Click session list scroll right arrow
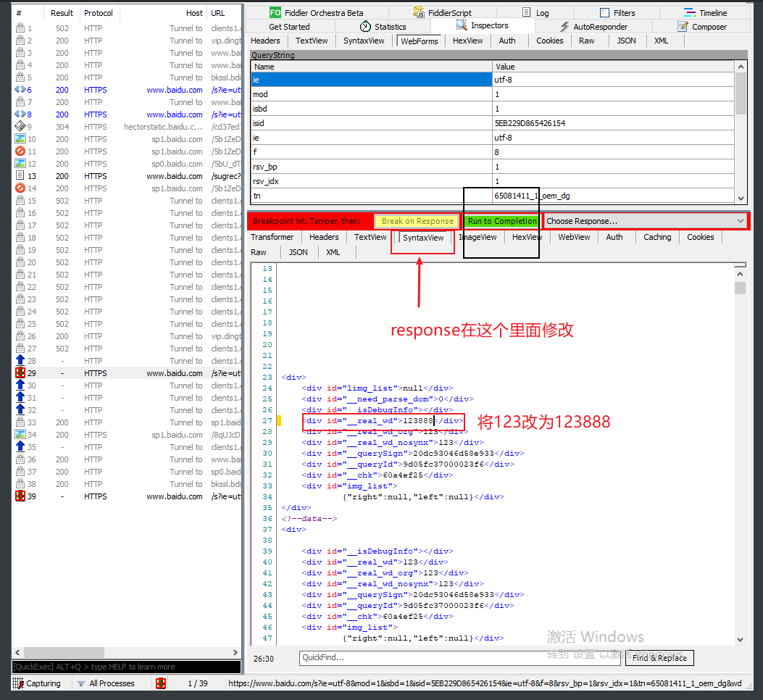 (x=235, y=652)
